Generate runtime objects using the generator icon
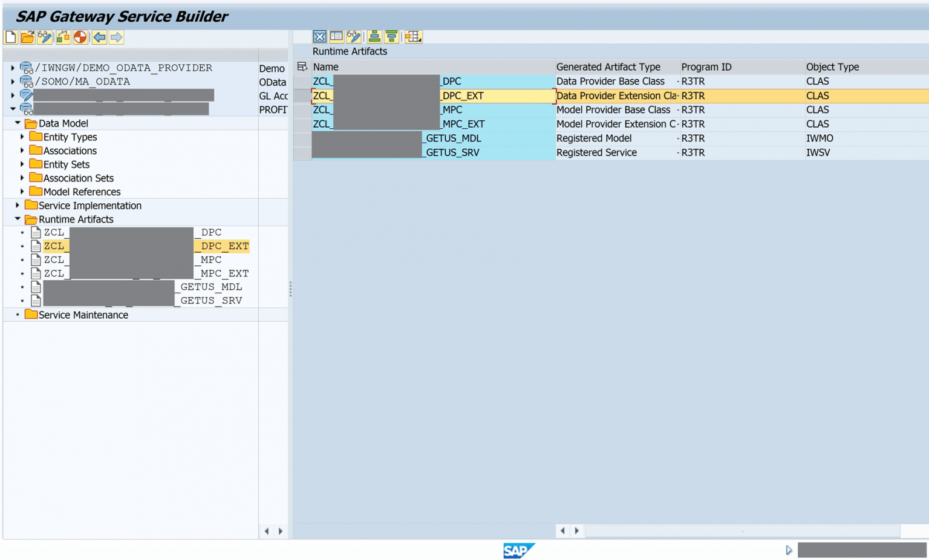Screen dimensions: 929x560 [x=62, y=37]
